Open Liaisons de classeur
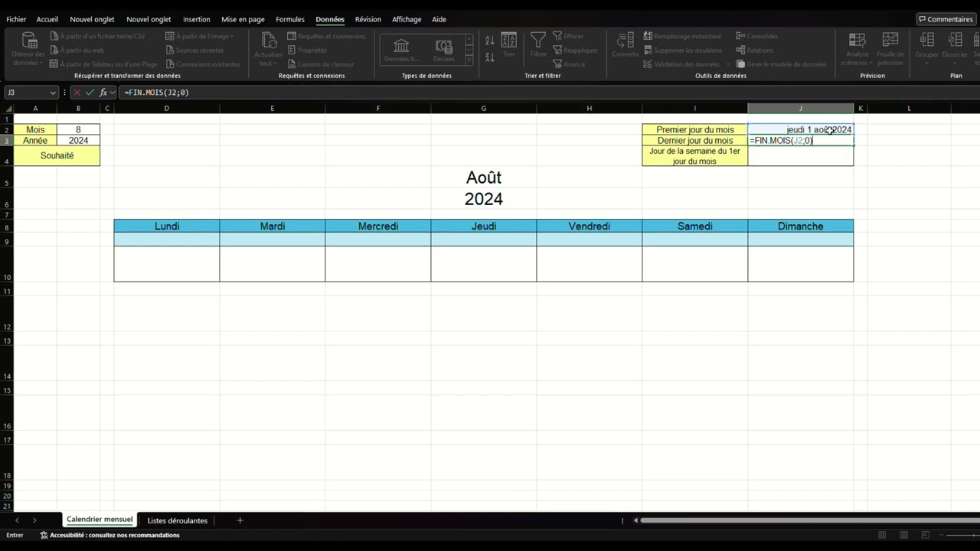 (x=321, y=64)
